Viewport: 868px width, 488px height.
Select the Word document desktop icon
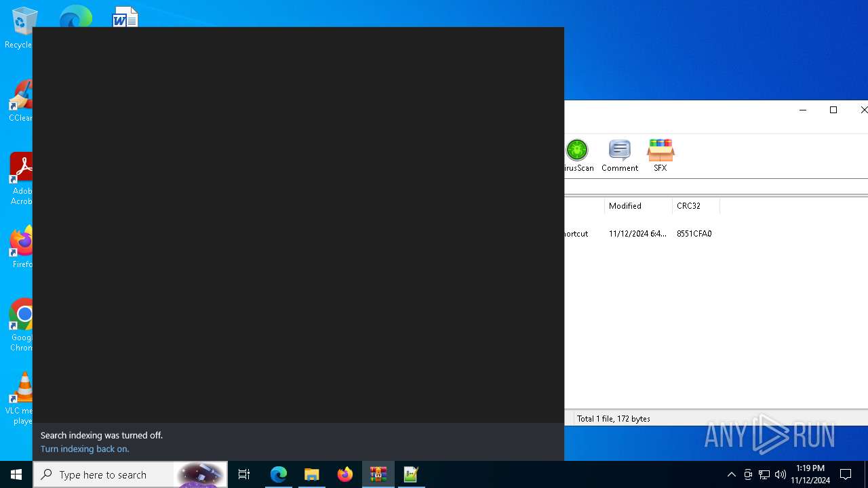coord(125,17)
